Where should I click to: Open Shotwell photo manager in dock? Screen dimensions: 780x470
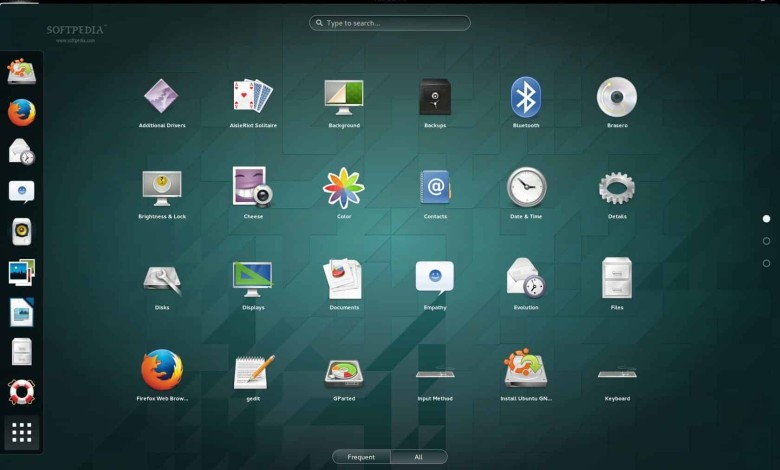click(21, 272)
